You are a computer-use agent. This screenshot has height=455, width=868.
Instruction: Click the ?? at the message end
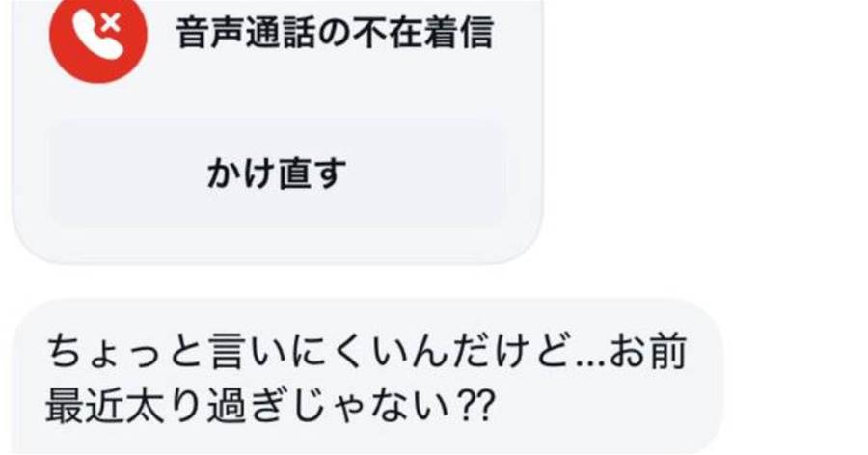(x=475, y=407)
